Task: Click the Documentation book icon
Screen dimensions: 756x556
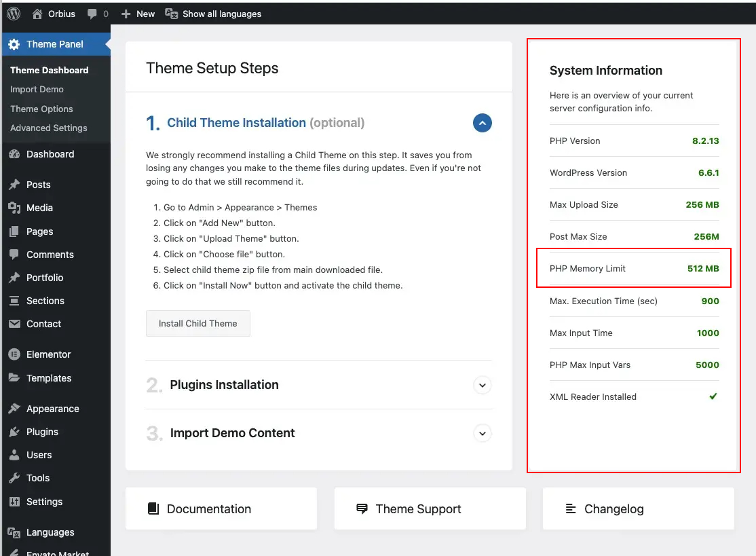Action: point(153,508)
